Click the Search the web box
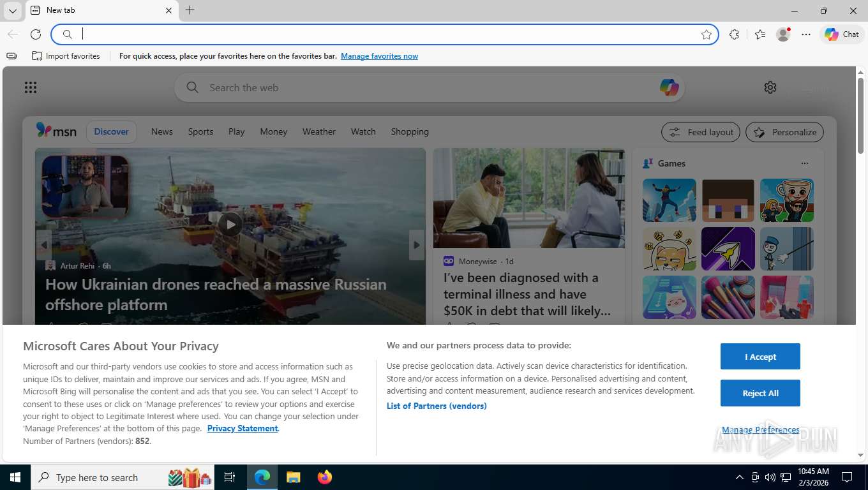 pyautogui.click(x=429, y=87)
